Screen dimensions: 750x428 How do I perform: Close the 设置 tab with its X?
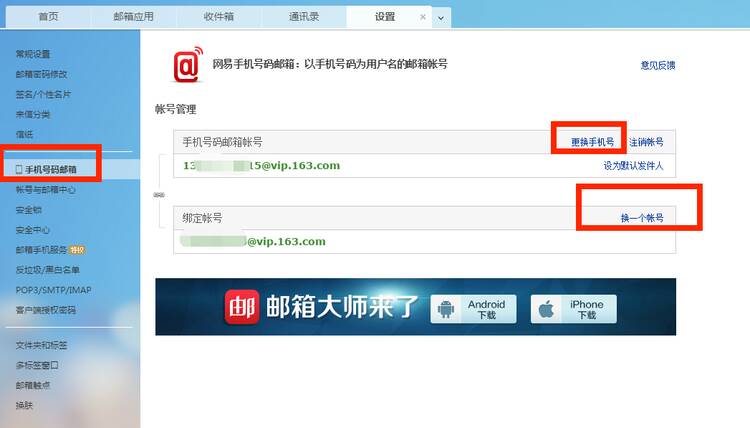[423, 17]
